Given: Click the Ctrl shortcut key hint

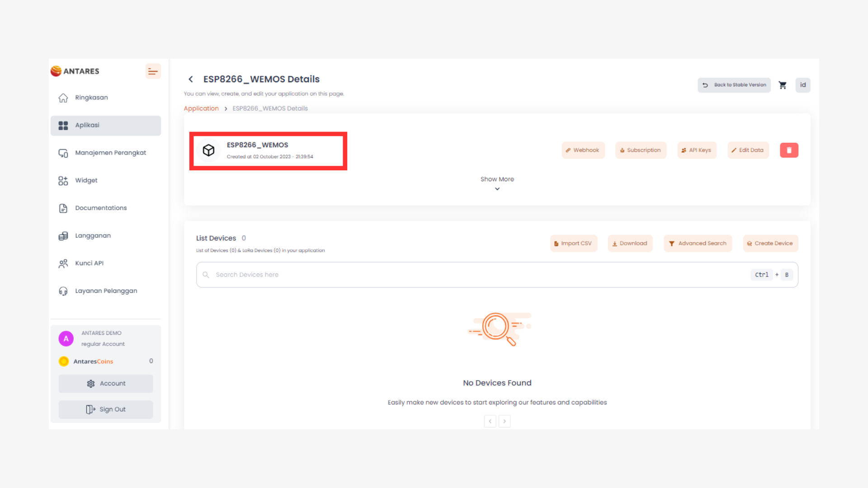Looking at the screenshot, I should coord(762,275).
